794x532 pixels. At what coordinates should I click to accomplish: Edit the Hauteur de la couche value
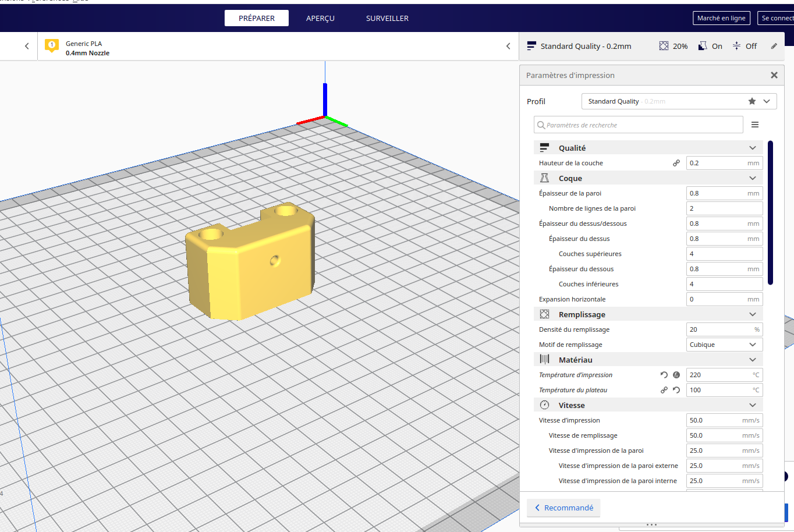pyautogui.click(x=724, y=163)
